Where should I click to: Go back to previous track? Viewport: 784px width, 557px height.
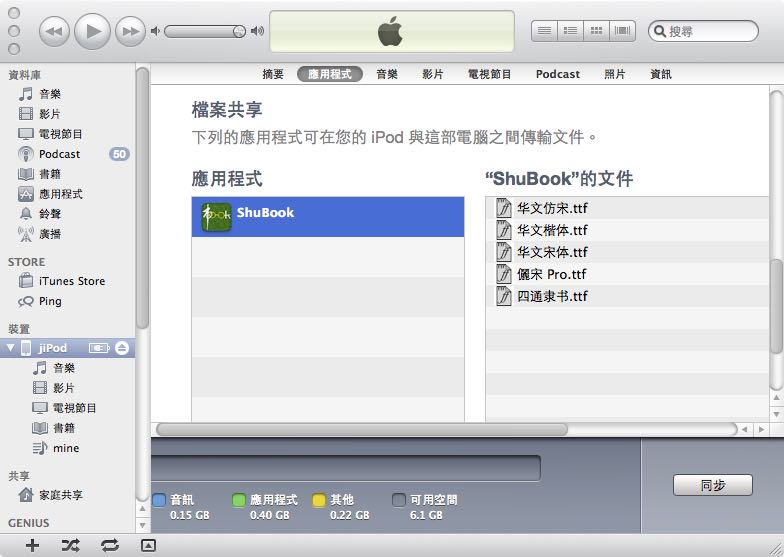[x=54, y=32]
